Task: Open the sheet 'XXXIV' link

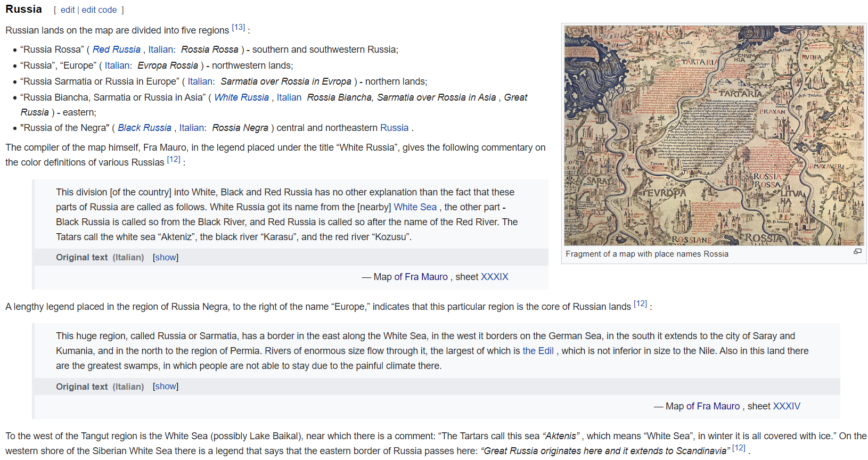Action: pos(787,406)
